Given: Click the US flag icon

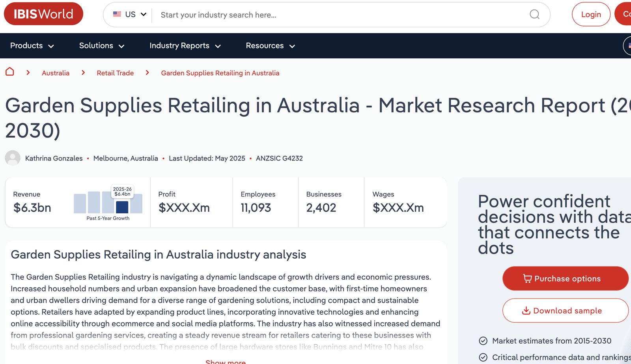Looking at the screenshot, I should 117,14.
